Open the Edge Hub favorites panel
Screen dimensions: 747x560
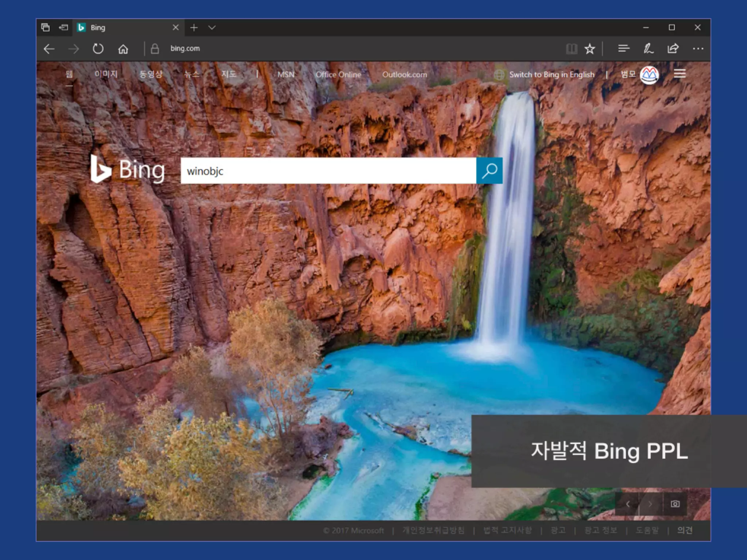point(624,48)
